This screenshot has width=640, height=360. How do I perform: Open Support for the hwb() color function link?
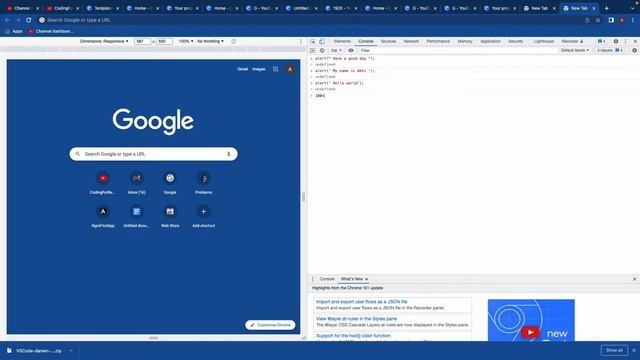pos(353,336)
